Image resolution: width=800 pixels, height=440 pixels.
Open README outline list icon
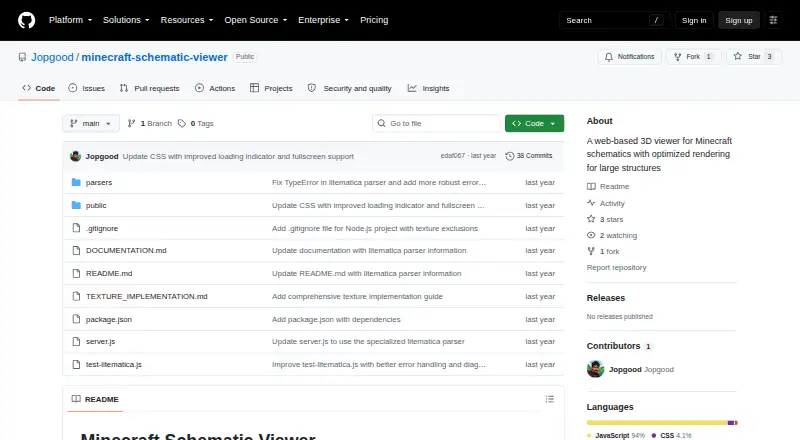pos(549,399)
